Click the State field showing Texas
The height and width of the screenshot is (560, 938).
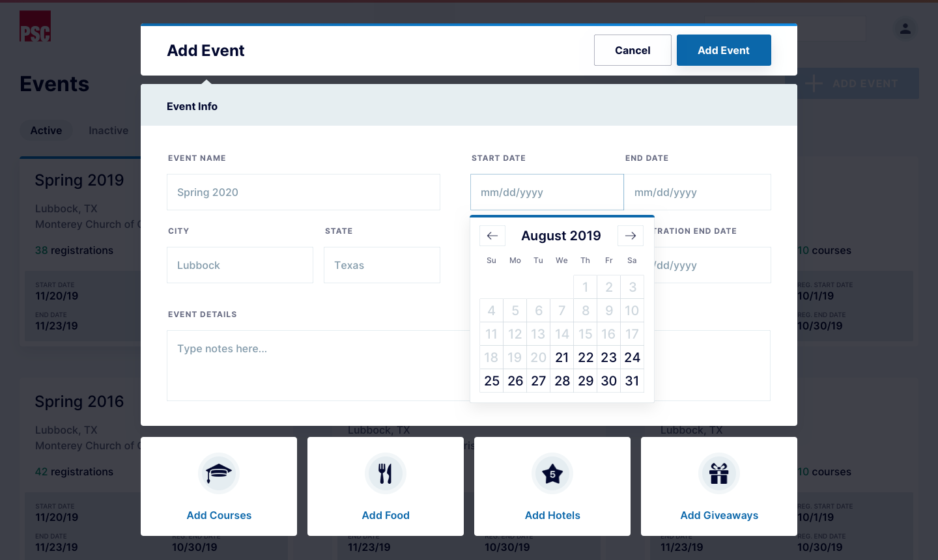[382, 265]
